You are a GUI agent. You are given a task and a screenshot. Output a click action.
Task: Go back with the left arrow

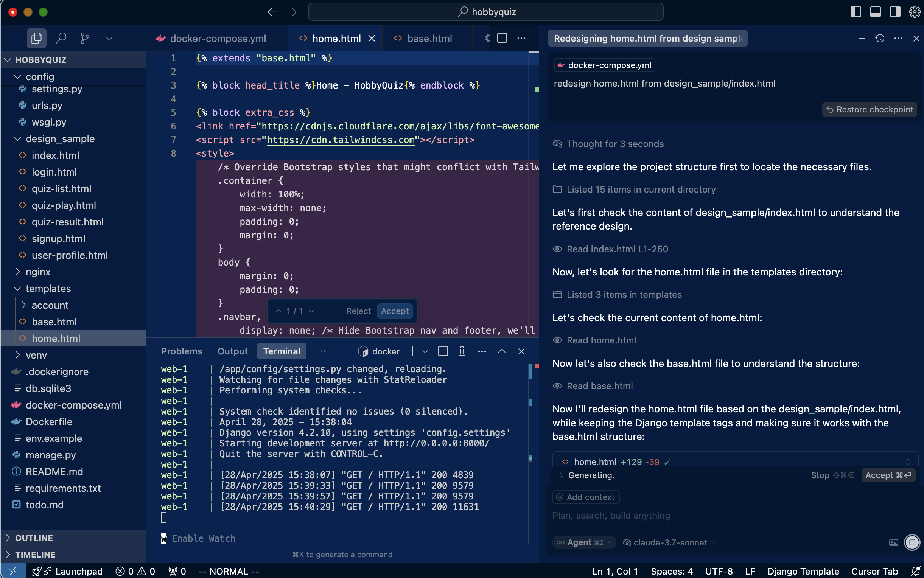(272, 12)
